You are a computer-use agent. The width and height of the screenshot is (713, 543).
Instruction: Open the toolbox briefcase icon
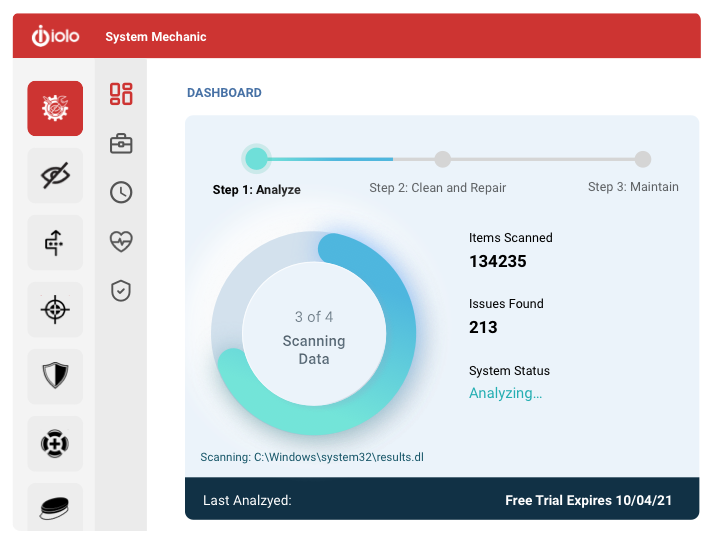(121, 144)
